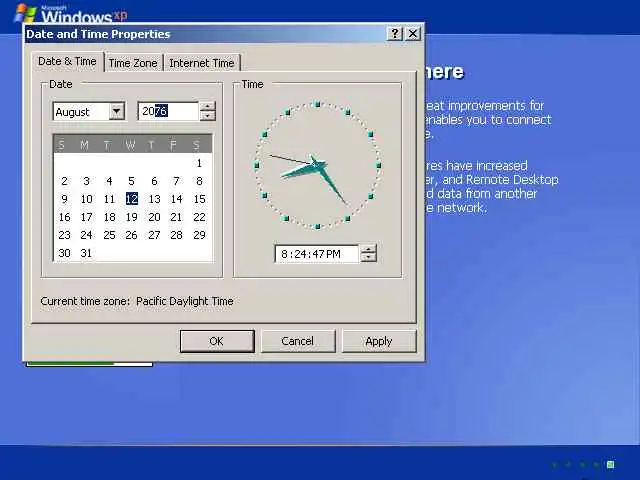This screenshot has width=640, height=480.
Task: Click the Cancel button
Action: pyautogui.click(x=298, y=341)
